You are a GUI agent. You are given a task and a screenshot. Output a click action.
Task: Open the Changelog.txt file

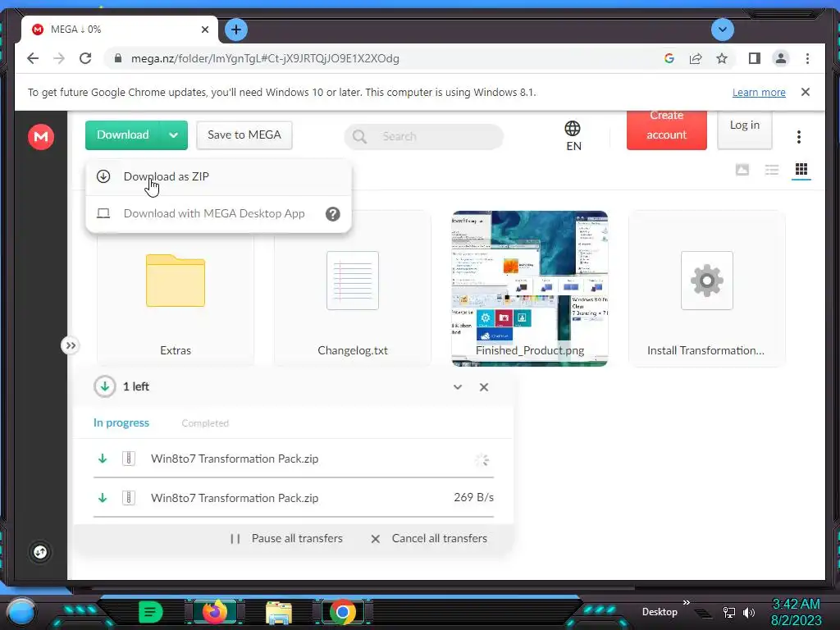point(353,290)
